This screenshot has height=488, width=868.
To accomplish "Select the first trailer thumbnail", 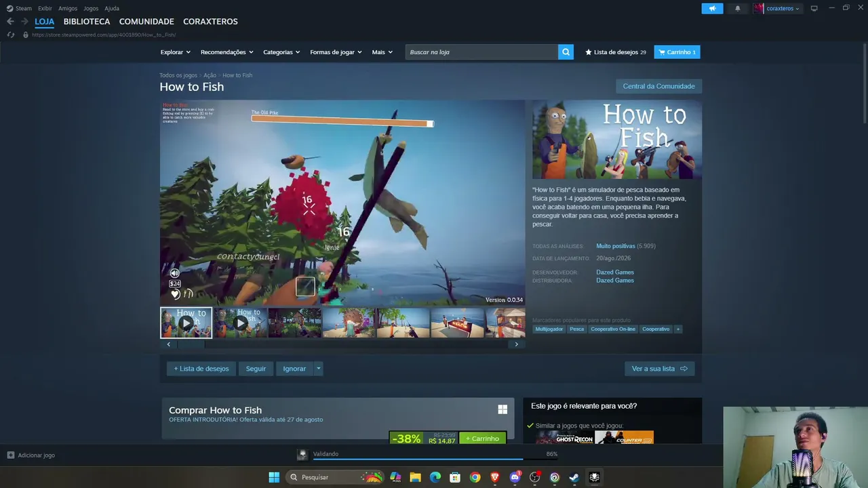I will coord(186,323).
